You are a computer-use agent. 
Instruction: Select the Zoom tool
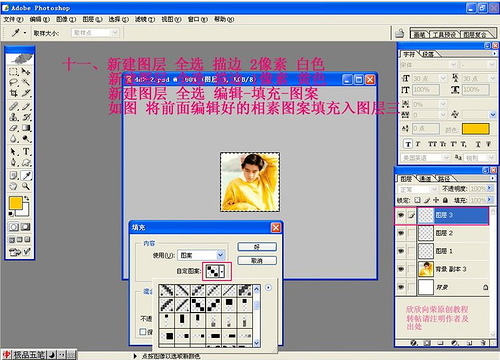click(x=26, y=186)
